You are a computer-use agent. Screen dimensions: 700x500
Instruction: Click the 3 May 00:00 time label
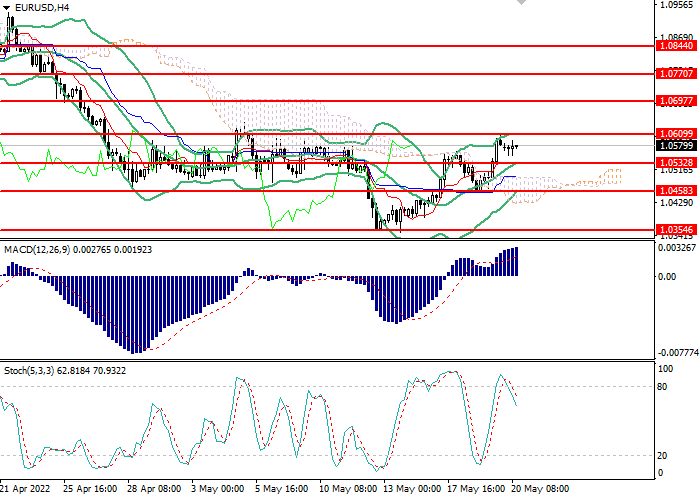pos(218,488)
